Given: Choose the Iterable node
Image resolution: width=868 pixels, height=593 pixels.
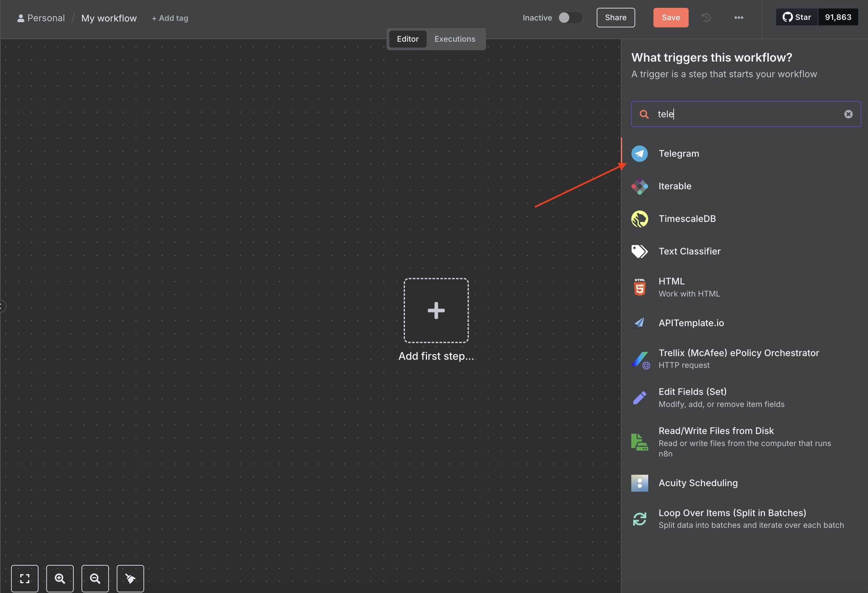Looking at the screenshot, I should click(744, 186).
